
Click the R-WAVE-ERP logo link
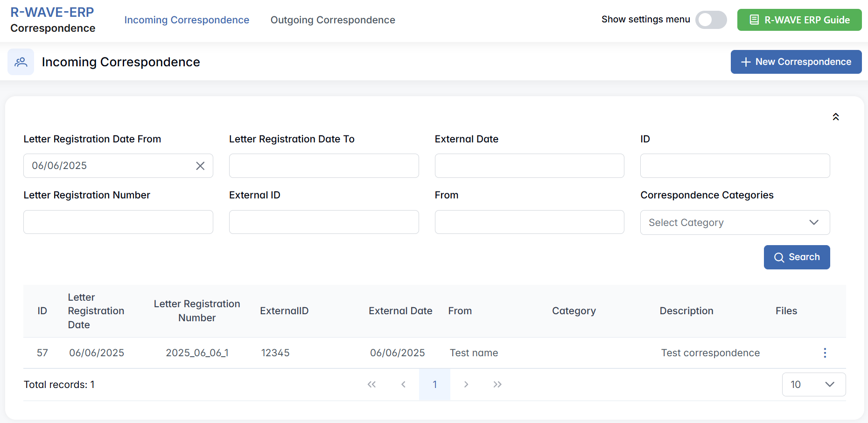52,13
